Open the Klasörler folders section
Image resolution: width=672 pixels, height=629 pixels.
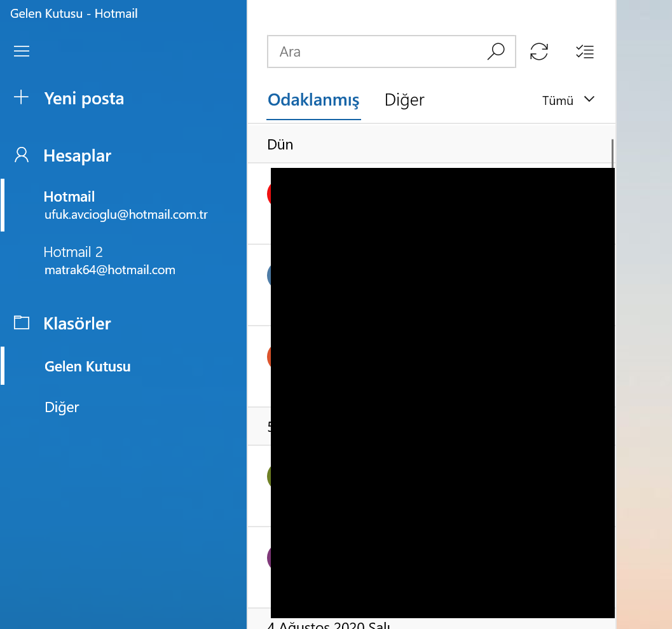coord(77,323)
